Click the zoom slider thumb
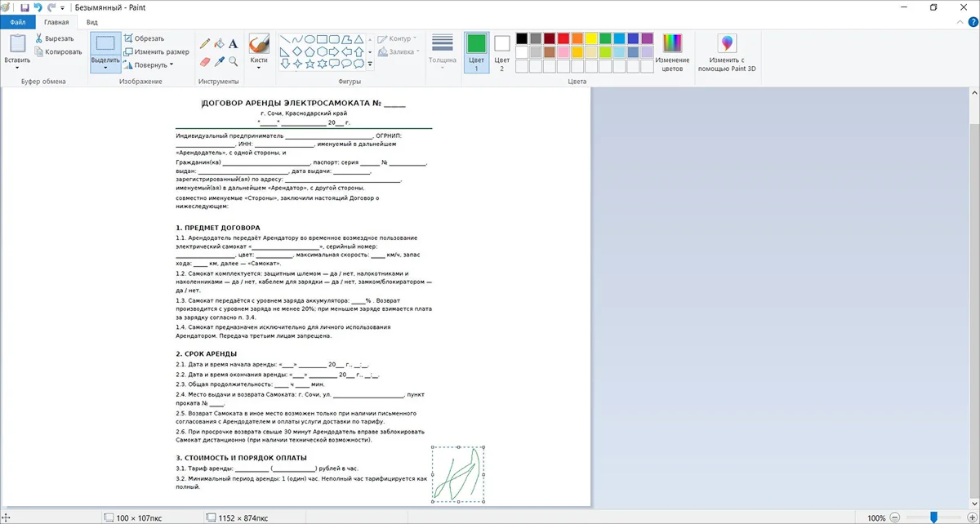Screen dimensions: 980x524 933,517
